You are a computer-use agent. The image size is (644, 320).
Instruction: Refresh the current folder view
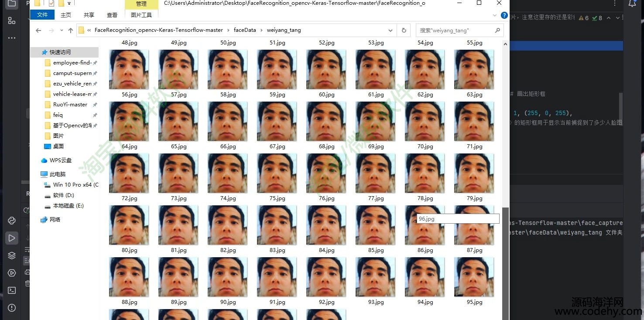pyautogui.click(x=404, y=31)
